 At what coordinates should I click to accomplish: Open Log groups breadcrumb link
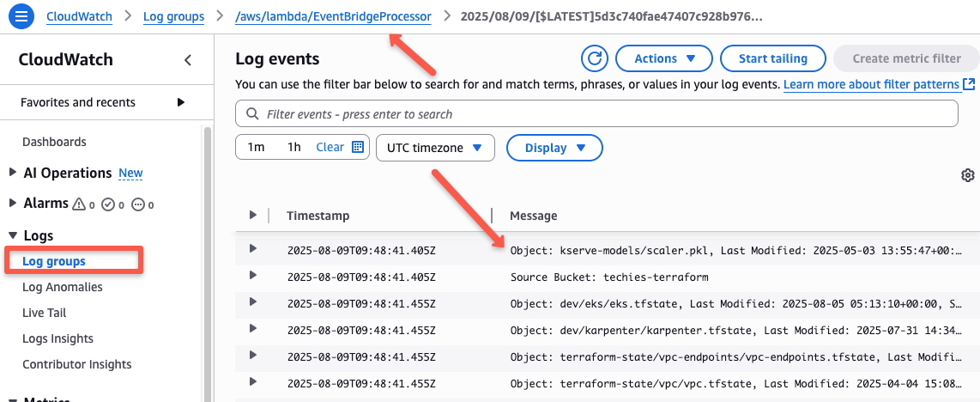point(173,16)
